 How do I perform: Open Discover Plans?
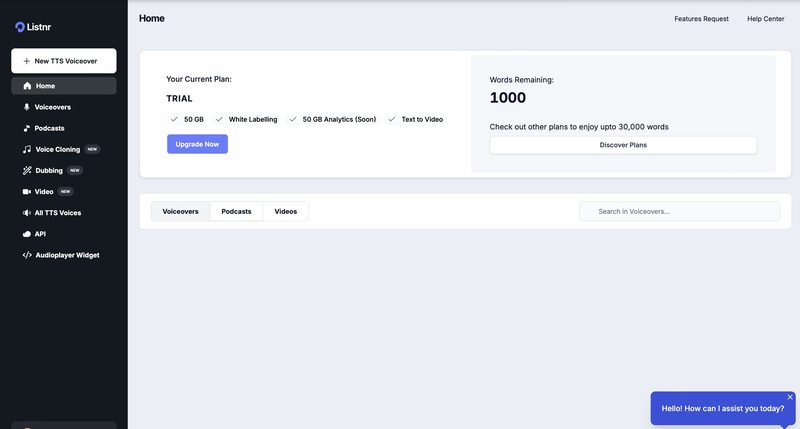click(x=623, y=145)
